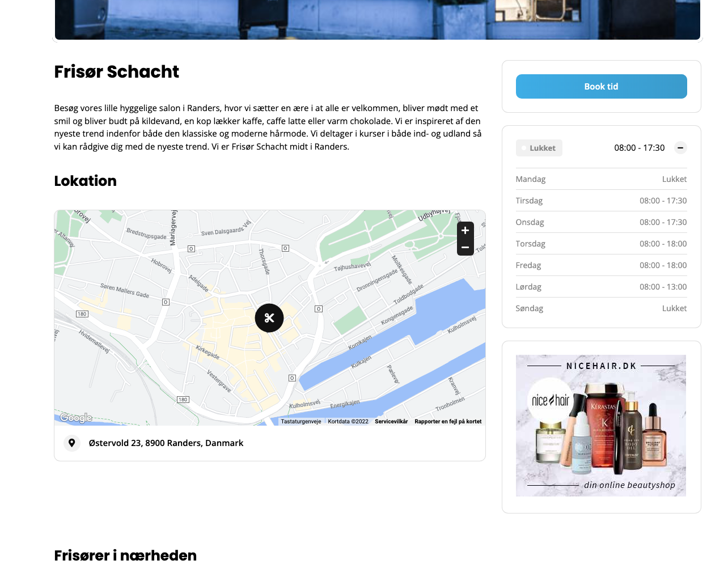The image size is (728, 573).
Task: Select the Torsdag opening hours row
Action: 601,244
